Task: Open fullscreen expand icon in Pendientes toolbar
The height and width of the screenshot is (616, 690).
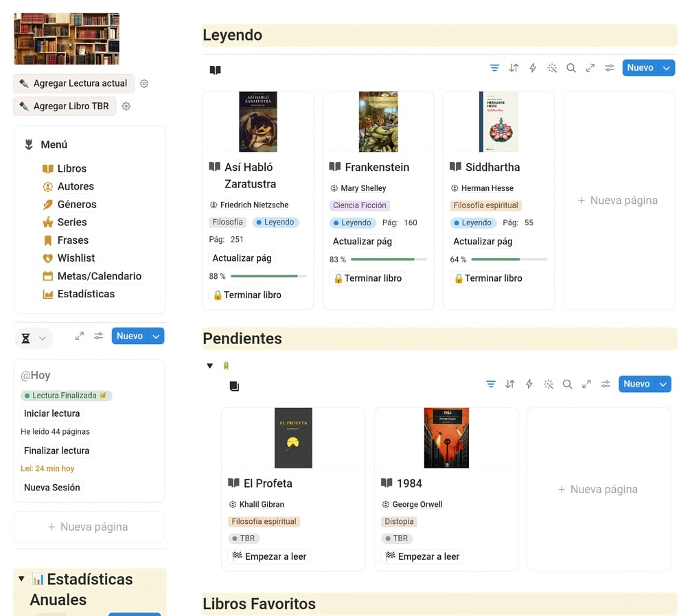Action: pyautogui.click(x=586, y=384)
